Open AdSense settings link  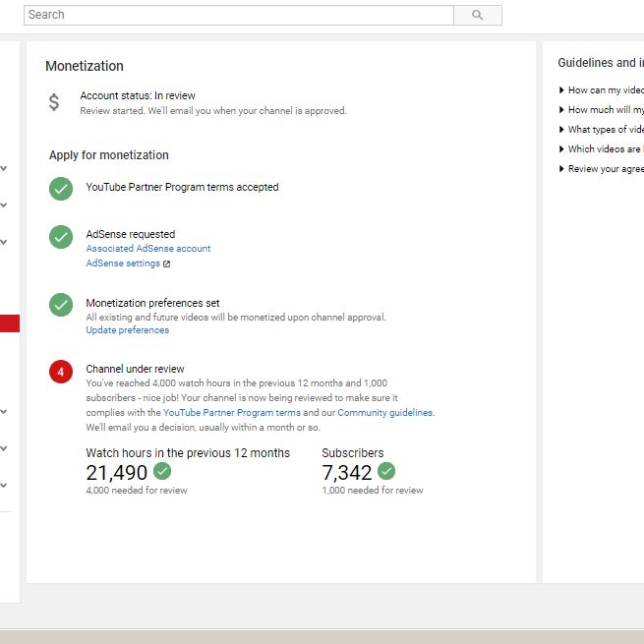click(x=123, y=263)
